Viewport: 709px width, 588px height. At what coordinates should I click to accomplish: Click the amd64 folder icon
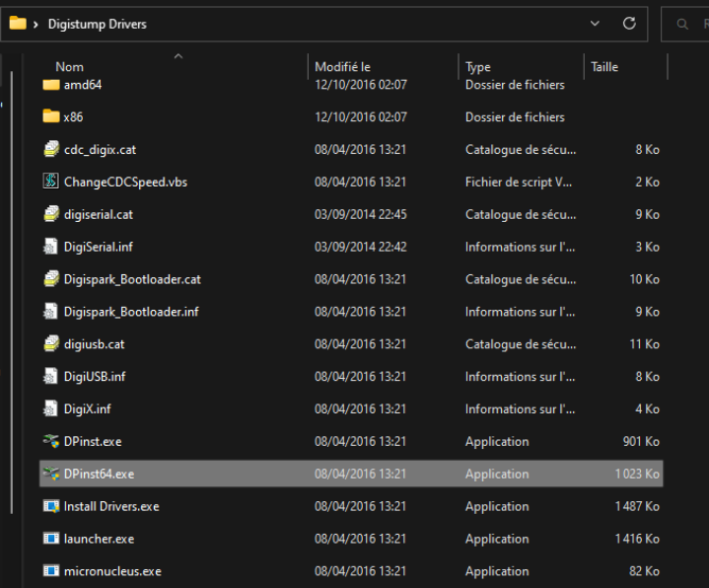tap(51, 85)
